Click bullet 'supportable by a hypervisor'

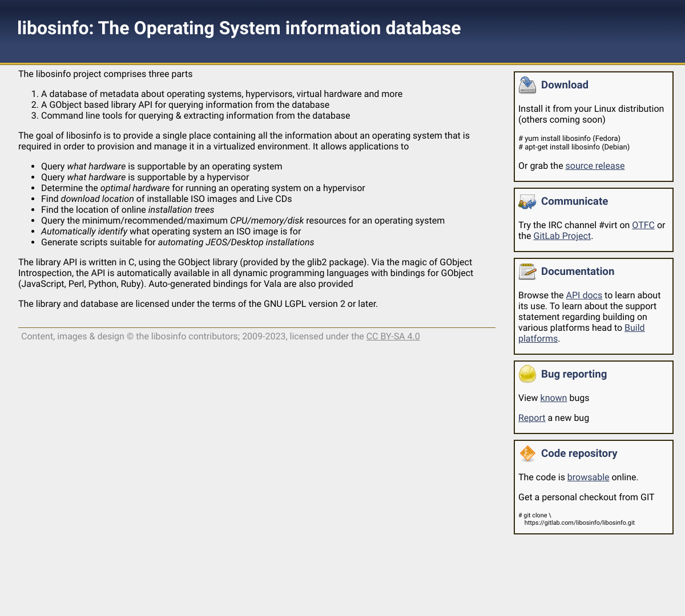[x=145, y=177]
